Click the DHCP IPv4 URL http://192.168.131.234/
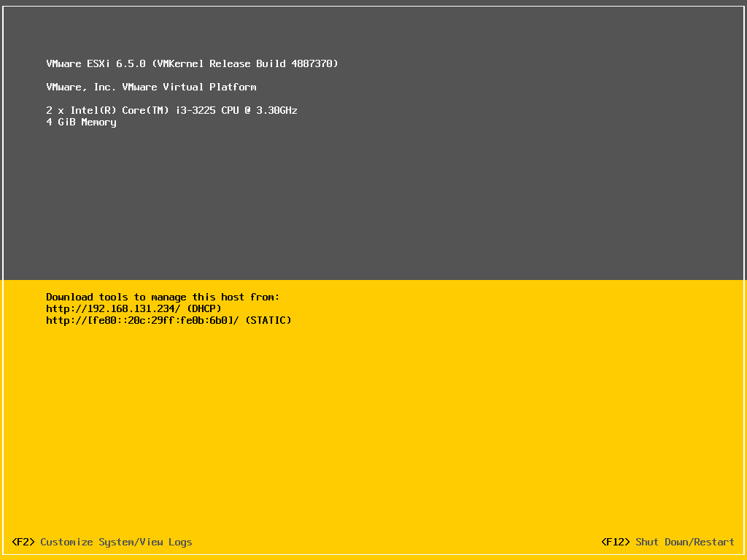747x560 pixels. point(113,308)
